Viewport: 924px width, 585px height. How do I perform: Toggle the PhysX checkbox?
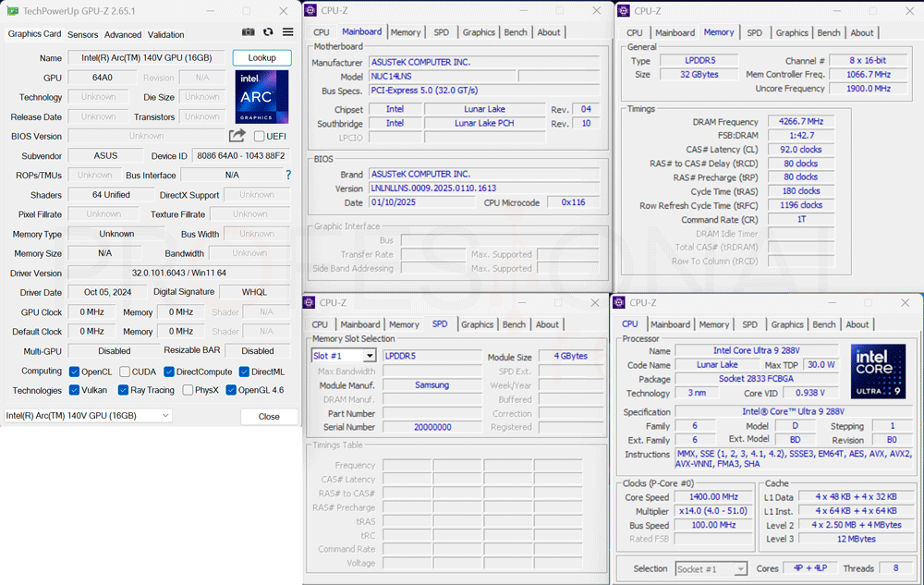[188, 390]
